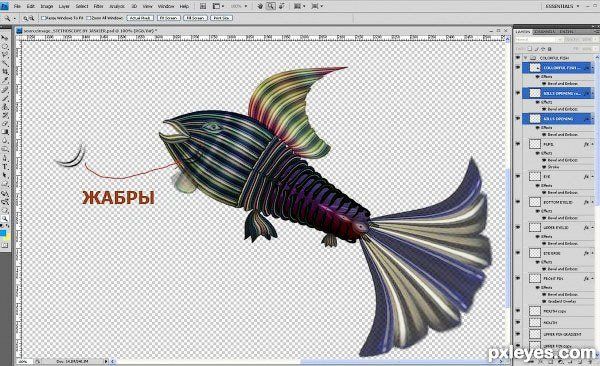This screenshot has width=600, height=366.
Task: Open the blend mode dropdown in Layers panel
Action: [x=539, y=39]
